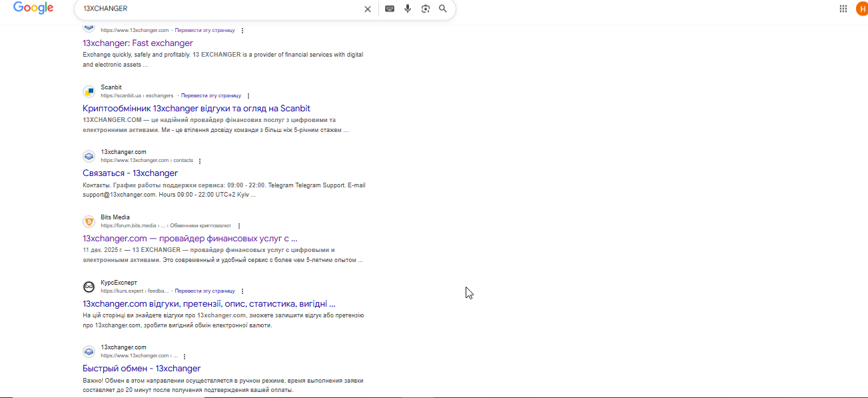Open more options for Scanbit result

point(248,96)
